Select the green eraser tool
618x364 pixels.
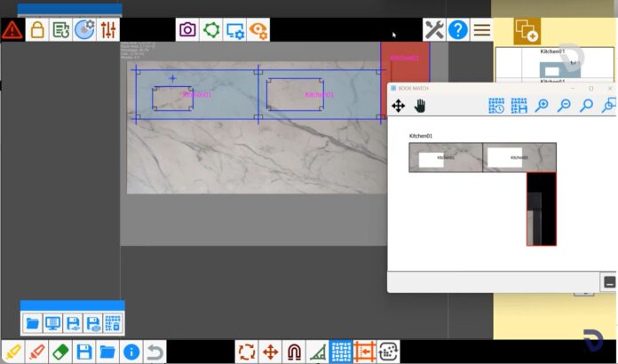click(60, 352)
